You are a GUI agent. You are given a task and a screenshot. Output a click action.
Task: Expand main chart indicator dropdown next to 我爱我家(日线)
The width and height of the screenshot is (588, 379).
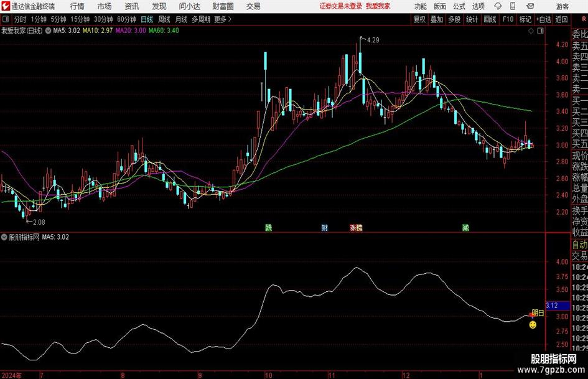coord(48,30)
